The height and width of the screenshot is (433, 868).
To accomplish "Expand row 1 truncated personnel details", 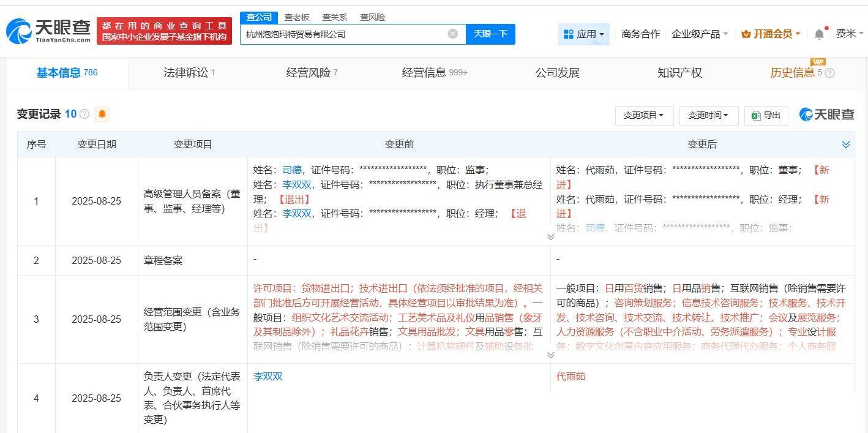I will pos(550,237).
